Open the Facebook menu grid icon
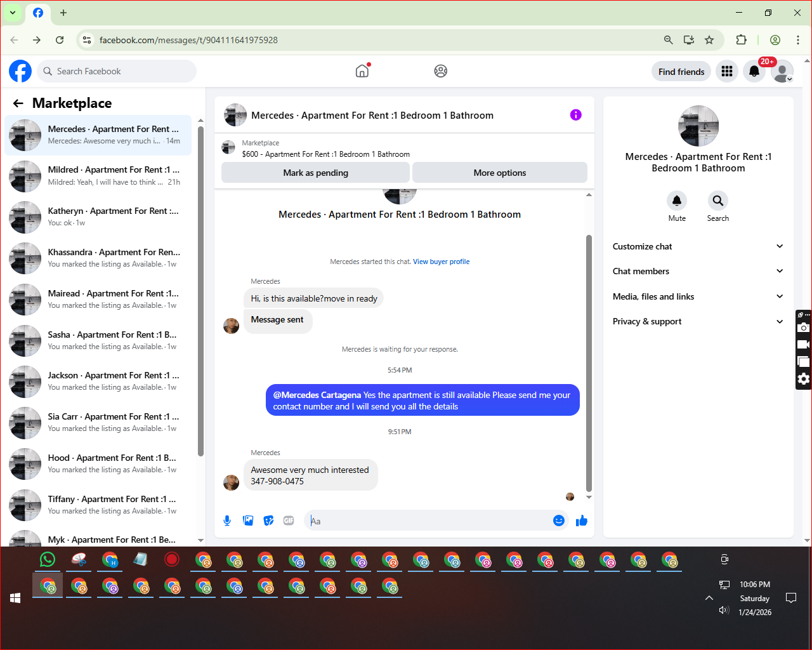Image resolution: width=812 pixels, height=650 pixels. [727, 71]
